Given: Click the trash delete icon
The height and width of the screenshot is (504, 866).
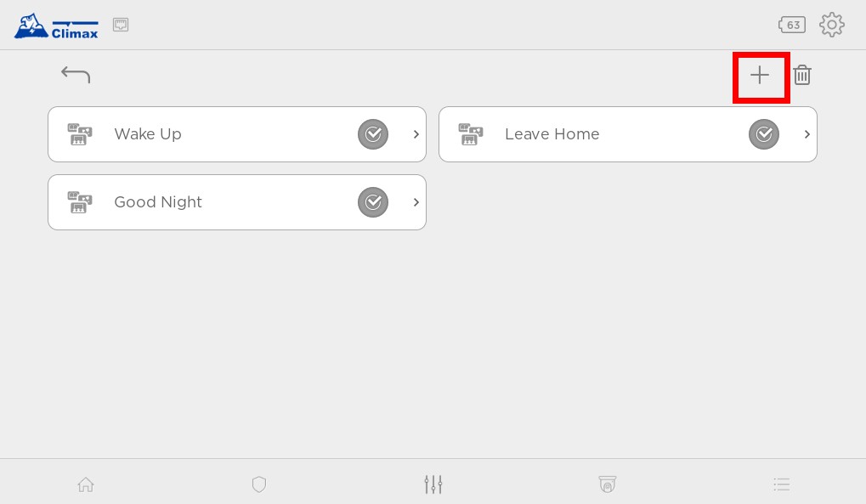Looking at the screenshot, I should coord(802,75).
